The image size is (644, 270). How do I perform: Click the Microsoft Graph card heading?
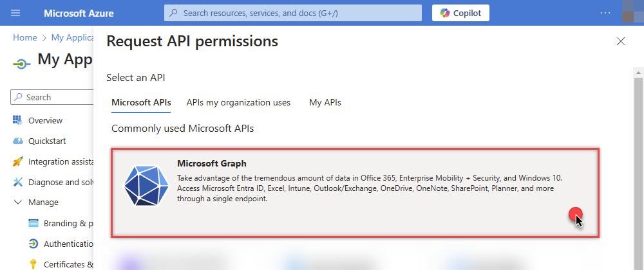point(211,163)
